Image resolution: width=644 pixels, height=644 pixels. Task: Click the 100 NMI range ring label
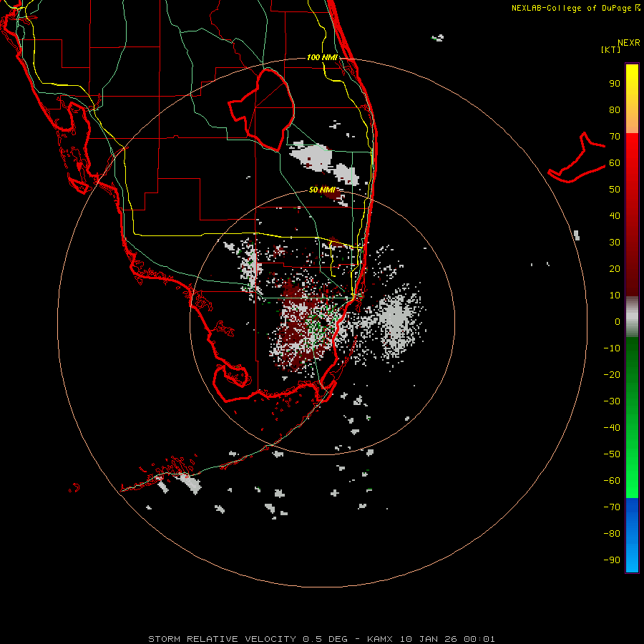point(322,57)
